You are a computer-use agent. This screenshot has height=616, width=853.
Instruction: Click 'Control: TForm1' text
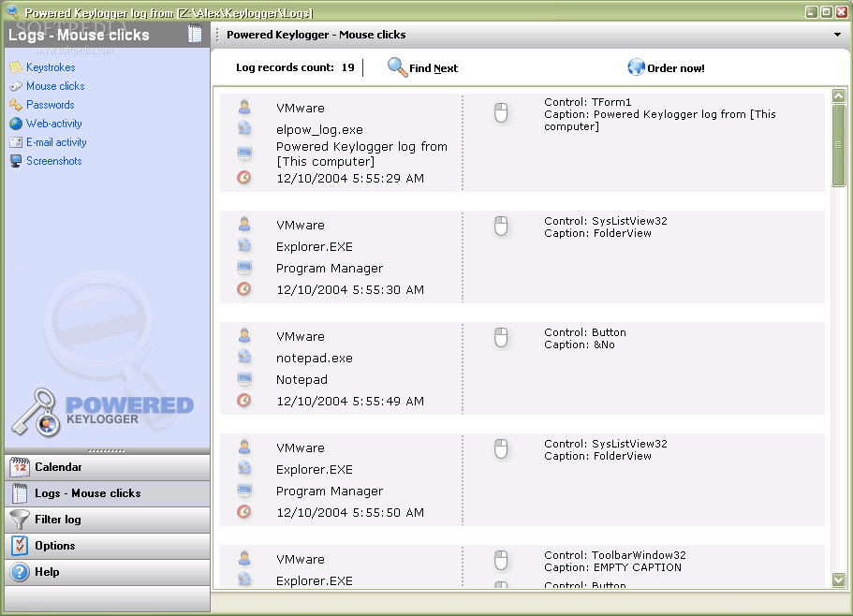587,102
